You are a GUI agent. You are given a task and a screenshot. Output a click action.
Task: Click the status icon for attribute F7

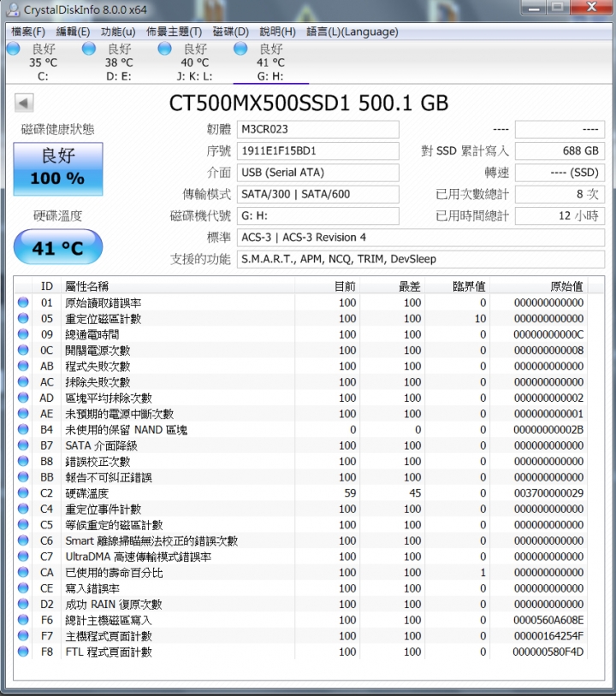pos(23,636)
